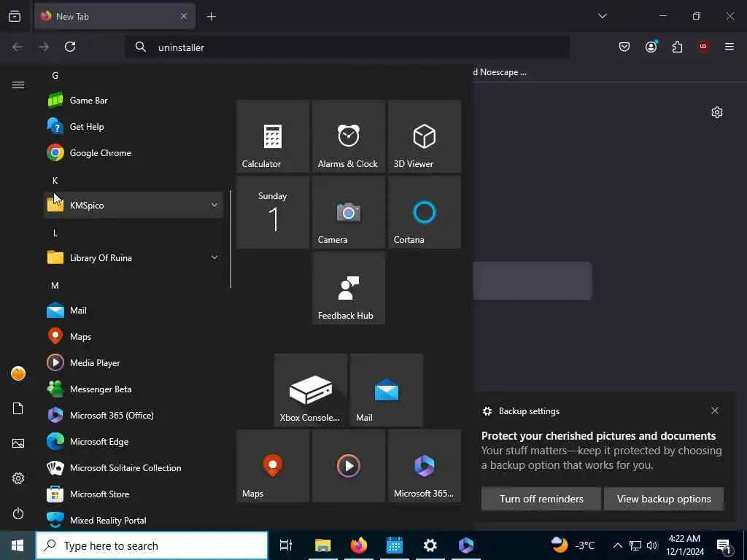Image resolution: width=747 pixels, height=560 pixels.
Task: Click the letter M section header
Action: click(x=55, y=285)
